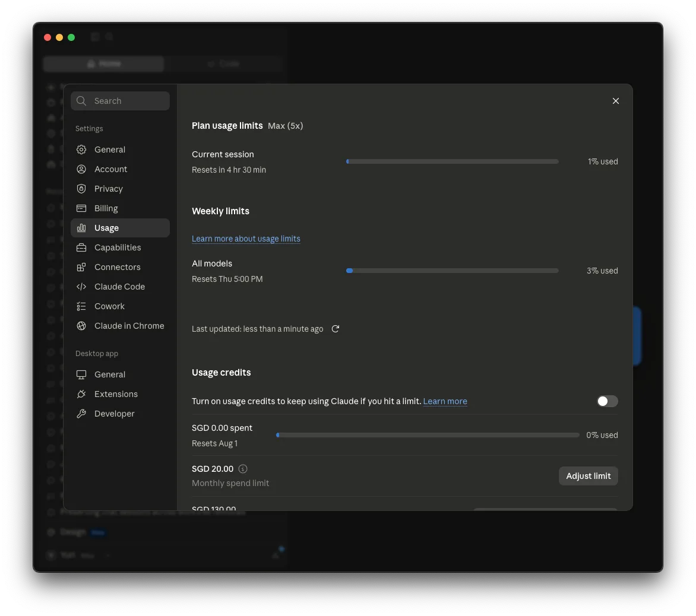Click the Current session usage bar
Viewport: 696px width, 616px height.
453,161
